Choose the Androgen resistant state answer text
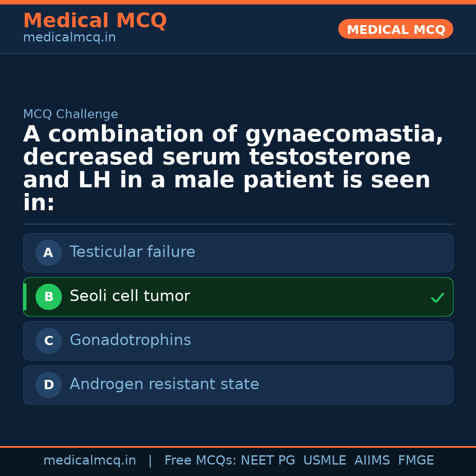476x476 pixels. 164,384
